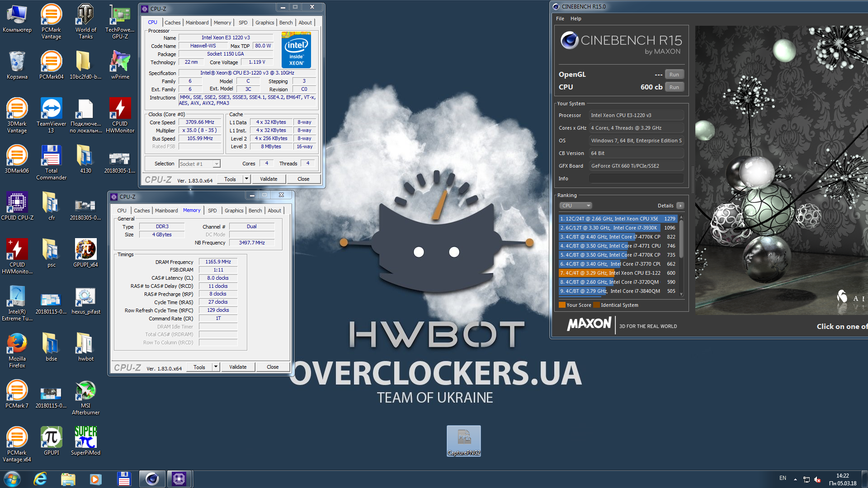Launch CPUID CPU-Z desktop icon

tap(17, 206)
